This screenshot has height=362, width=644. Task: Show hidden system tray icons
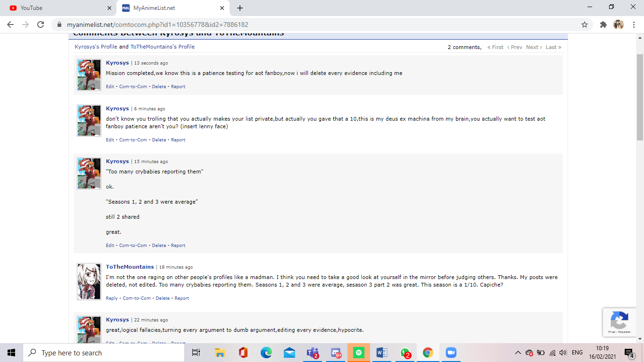point(518,353)
